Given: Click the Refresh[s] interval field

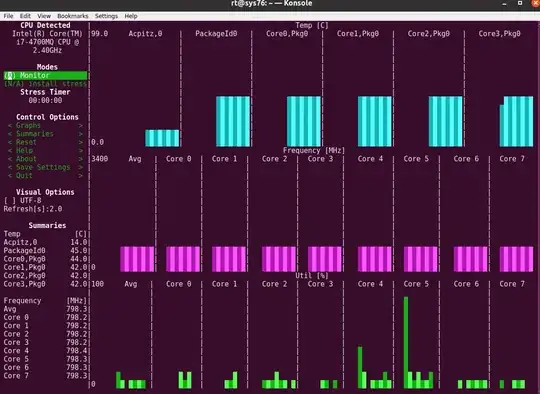Looking at the screenshot, I should (33, 209).
